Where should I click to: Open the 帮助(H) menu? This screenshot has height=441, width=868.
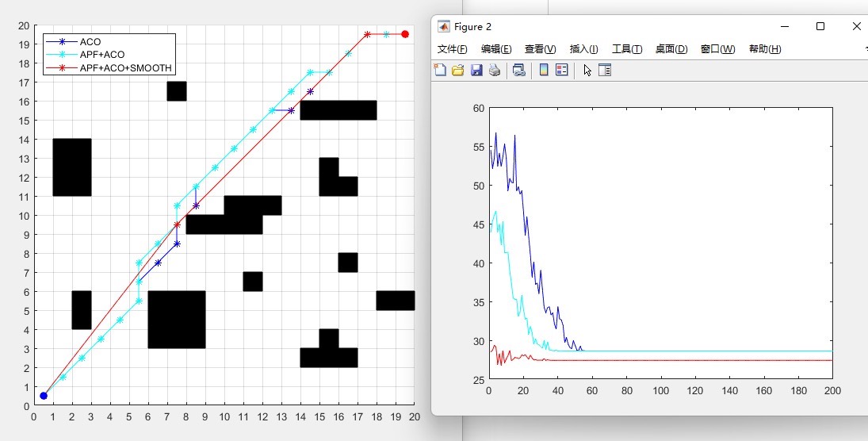pos(765,48)
